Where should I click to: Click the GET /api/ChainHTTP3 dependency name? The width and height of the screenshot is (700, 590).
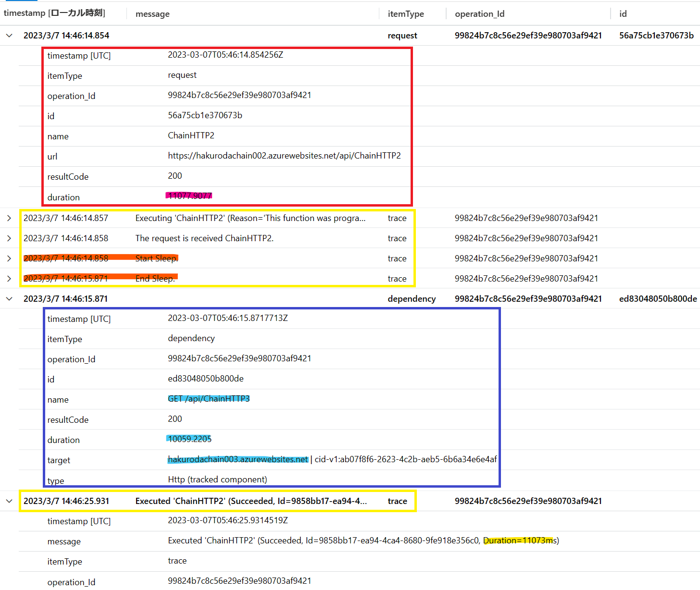point(209,399)
